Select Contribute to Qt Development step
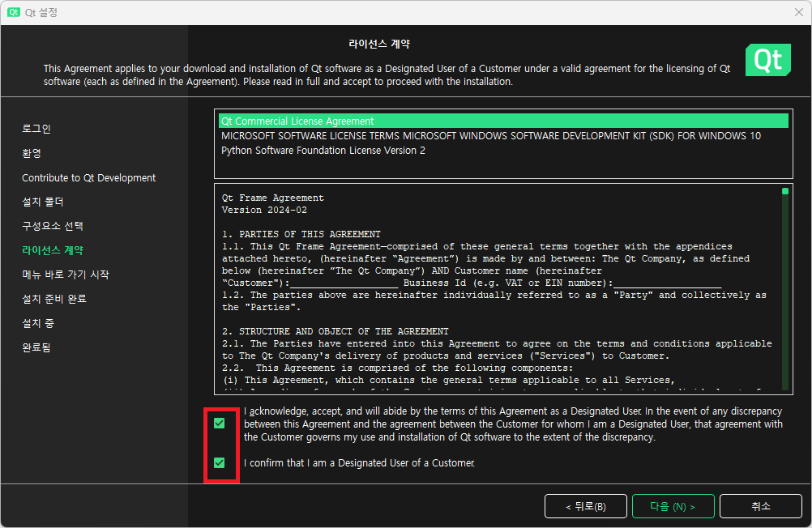The image size is (812, 528). (x=88, y=177)
